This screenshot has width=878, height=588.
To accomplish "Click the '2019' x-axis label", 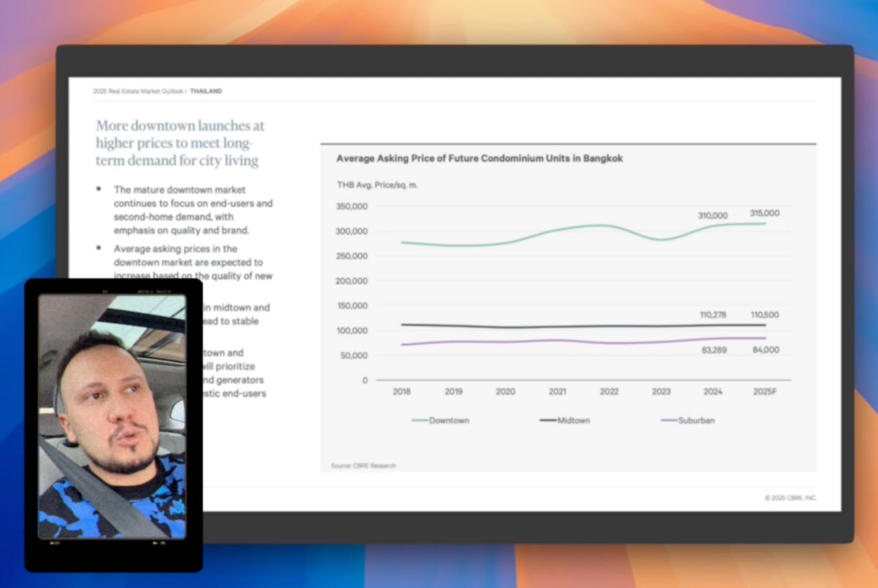I will click(453, 392).
